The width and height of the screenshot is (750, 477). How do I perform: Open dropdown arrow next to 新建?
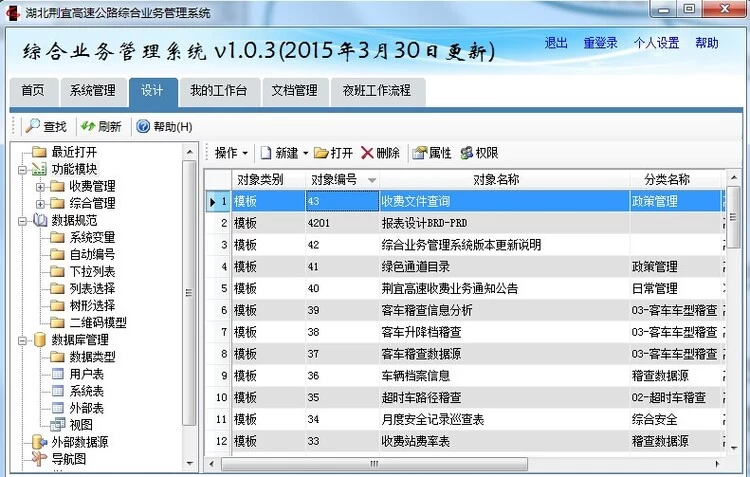tap(306, 154)
